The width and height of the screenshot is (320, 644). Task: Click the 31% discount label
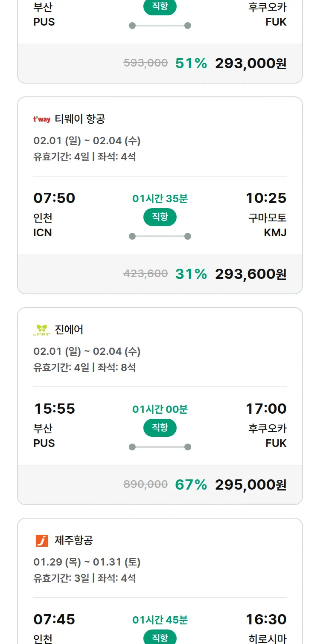click(x=191, y=274)
